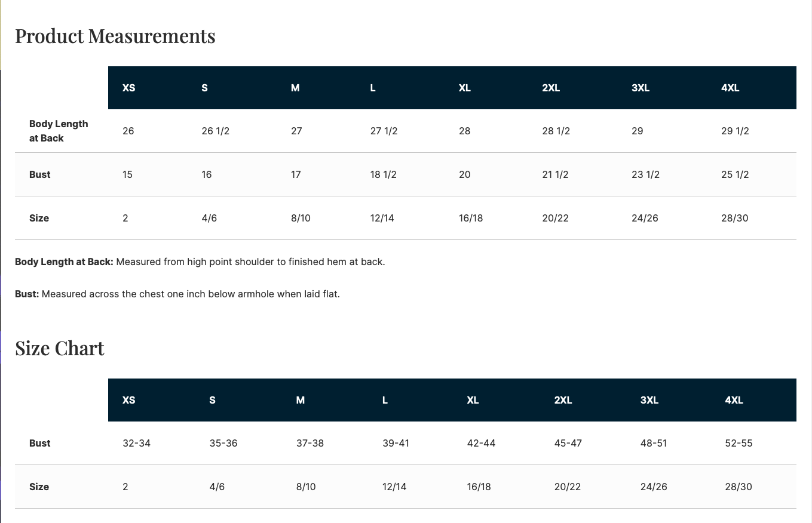Click the 12/14 size in Product Measurements
Screen dimensions: 812x523
click(x=382, y=218)
